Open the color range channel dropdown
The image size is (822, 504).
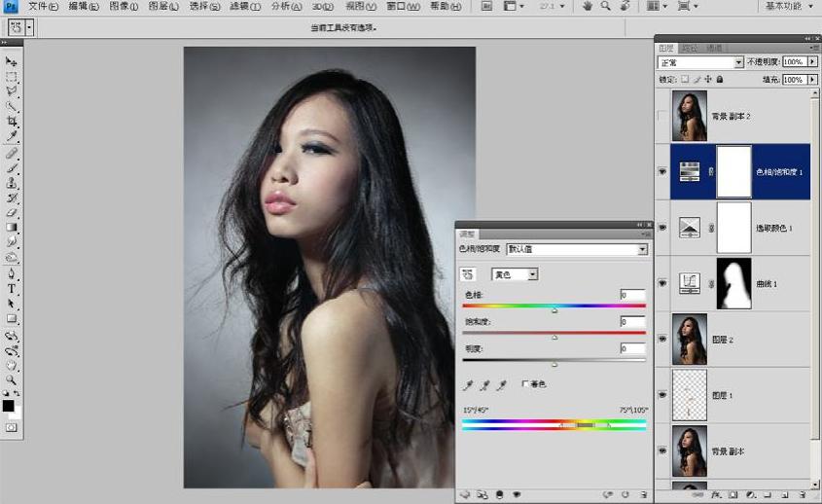(515, 274)
